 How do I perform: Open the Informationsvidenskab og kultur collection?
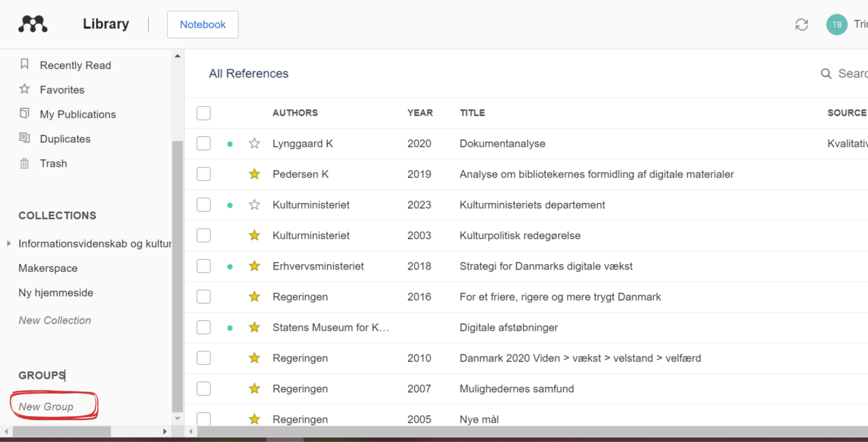[x=95, y=244]
